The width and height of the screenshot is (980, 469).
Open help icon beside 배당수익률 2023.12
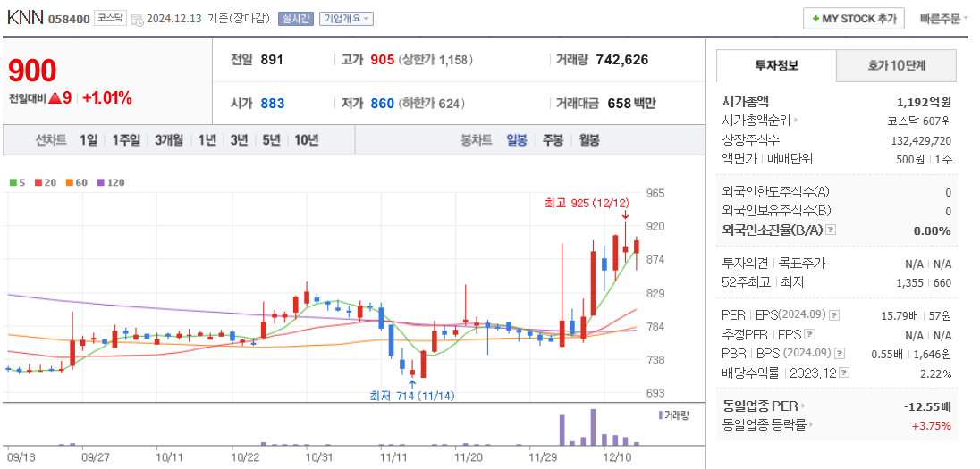coord(844,373)
